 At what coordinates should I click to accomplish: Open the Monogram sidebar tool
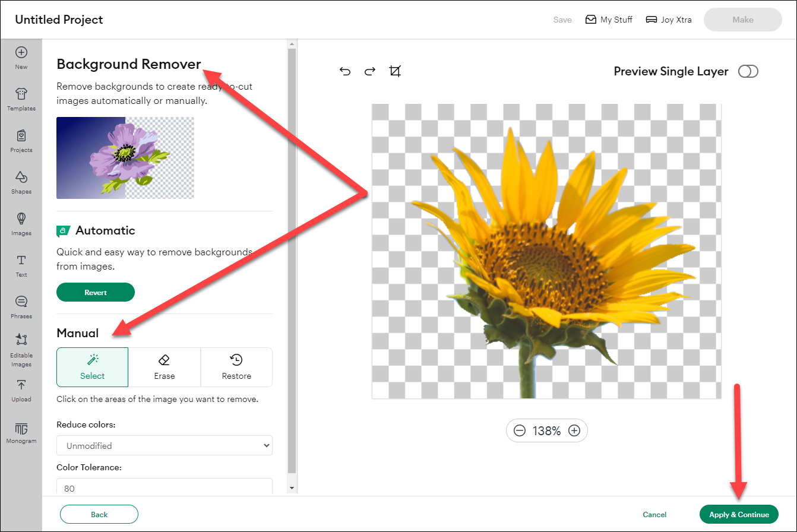click(x=21, y=433)
